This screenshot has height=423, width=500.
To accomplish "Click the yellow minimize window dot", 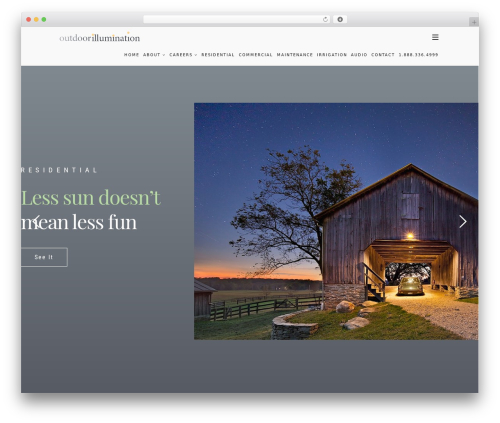I will pos(36,20).
